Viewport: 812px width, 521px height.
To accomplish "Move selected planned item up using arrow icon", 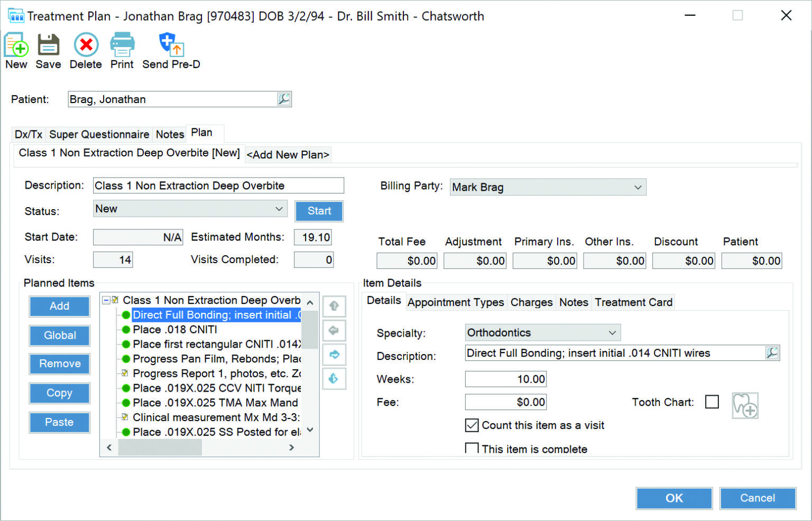I will click(x=334, y=306).
